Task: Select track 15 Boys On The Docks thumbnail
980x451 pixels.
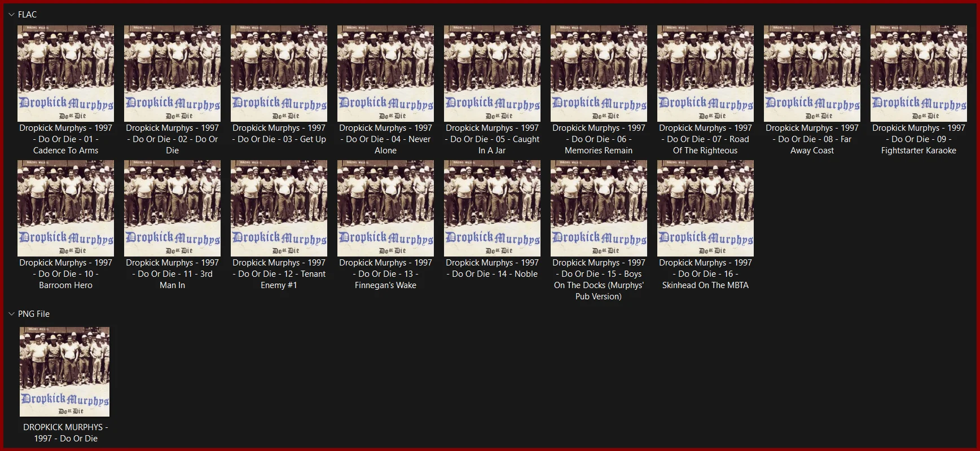Action: (x=599, y=208)
